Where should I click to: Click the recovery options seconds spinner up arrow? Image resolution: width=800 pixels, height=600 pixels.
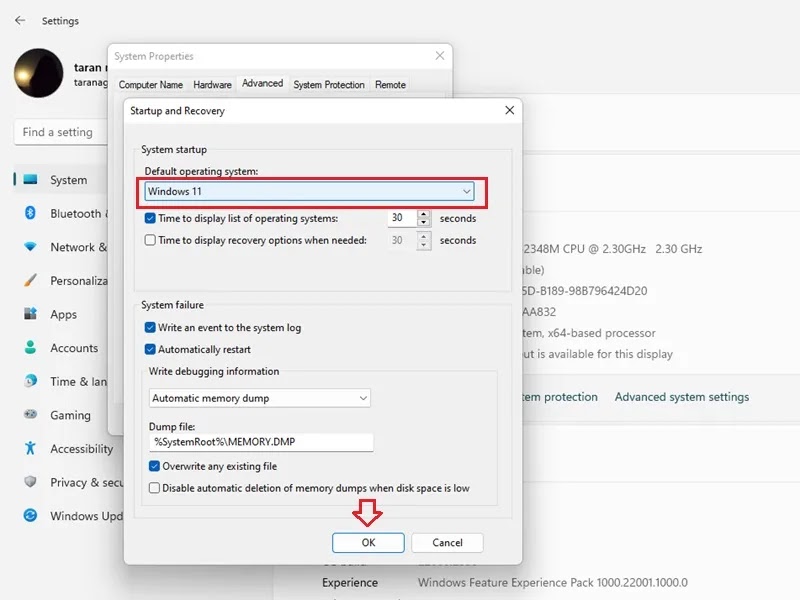click(x=423, y=236)
